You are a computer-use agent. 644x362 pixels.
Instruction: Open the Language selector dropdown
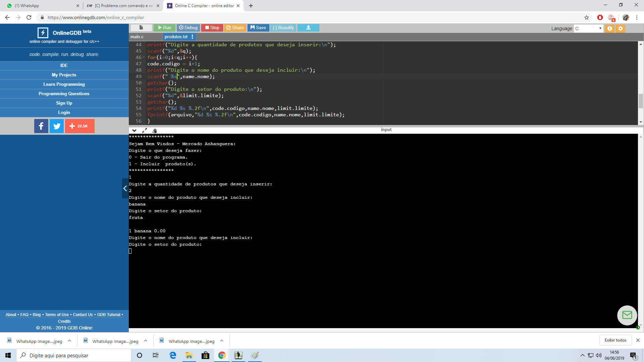coord(588,28)
